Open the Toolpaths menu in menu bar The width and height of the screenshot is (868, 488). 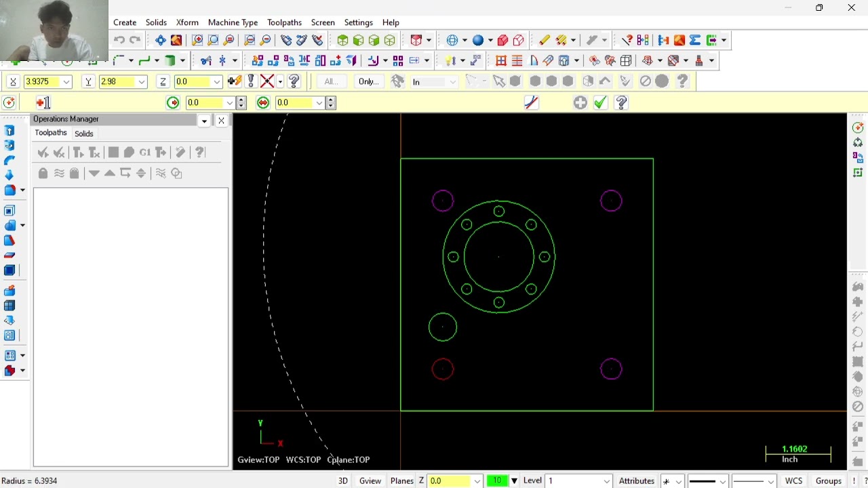click(284, 22)
